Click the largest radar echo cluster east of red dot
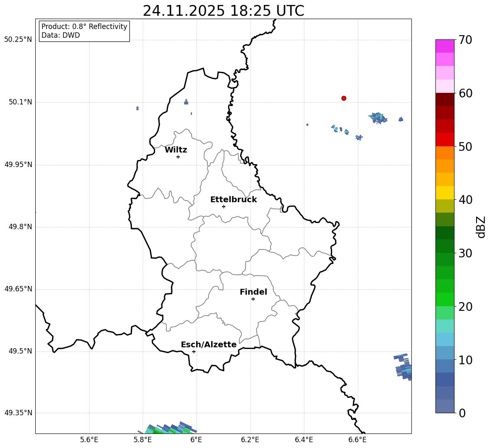The height and width of the screenshot is (448, 491). click(378, 118)
